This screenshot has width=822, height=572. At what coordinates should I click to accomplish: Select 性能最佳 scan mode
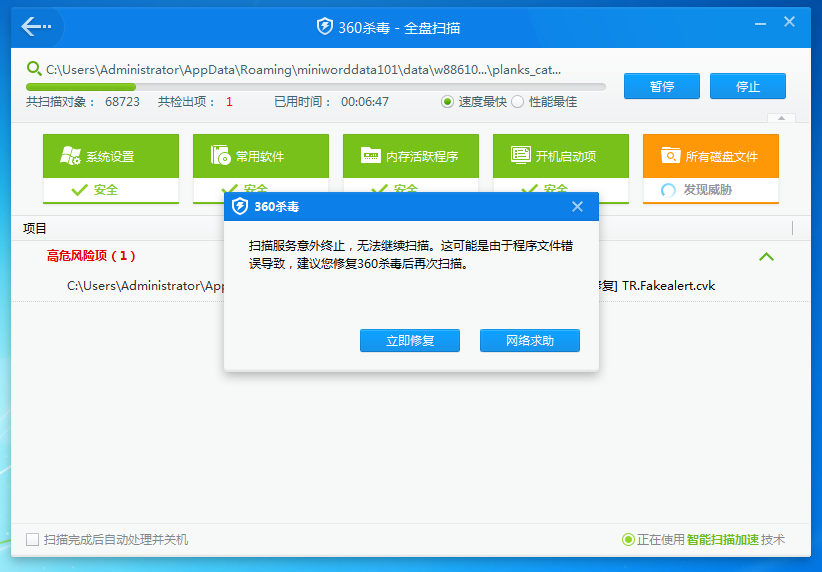pyautogui.click(x=517, y=102)
